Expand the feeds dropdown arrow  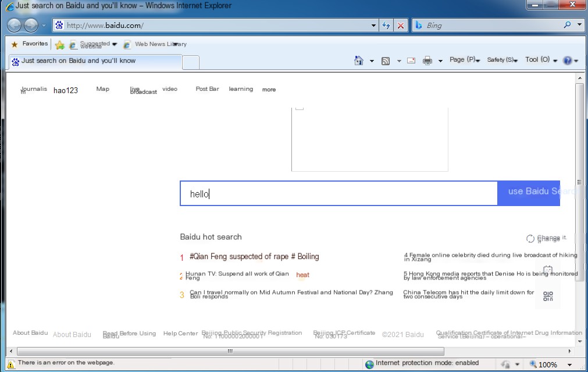[x=399, y=61]
